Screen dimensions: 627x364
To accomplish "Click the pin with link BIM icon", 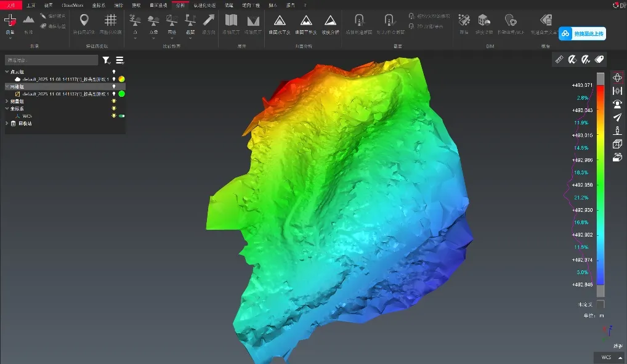I will pyautogui.click(x=511, y=20).
